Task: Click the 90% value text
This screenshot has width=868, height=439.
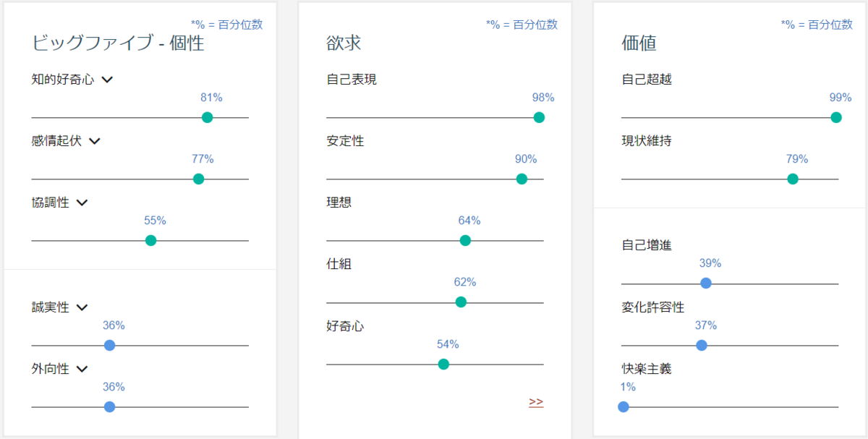Action: coord(526,159)
